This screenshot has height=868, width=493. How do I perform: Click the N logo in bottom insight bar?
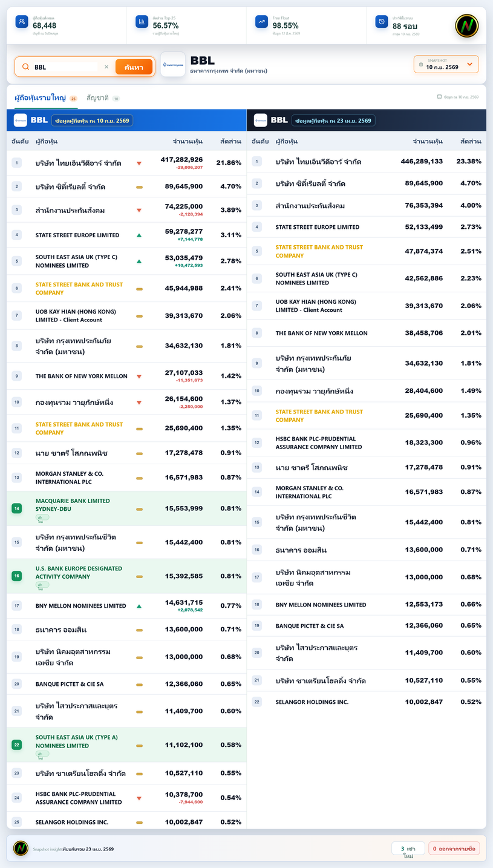click(21, 848)
